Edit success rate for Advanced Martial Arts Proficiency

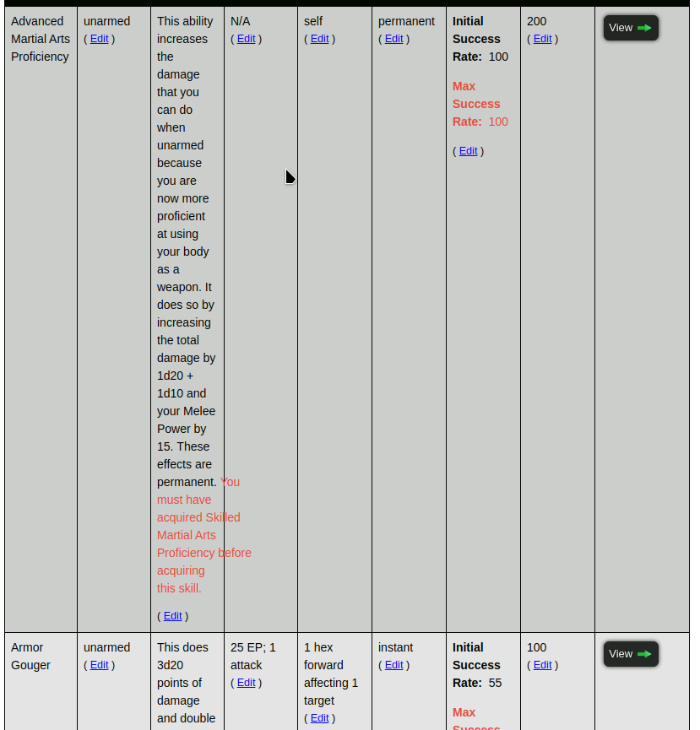(x=468, y=151)
